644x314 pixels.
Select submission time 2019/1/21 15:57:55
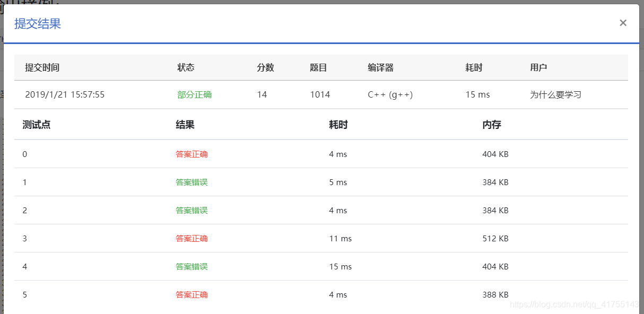(x=65, y=95)
